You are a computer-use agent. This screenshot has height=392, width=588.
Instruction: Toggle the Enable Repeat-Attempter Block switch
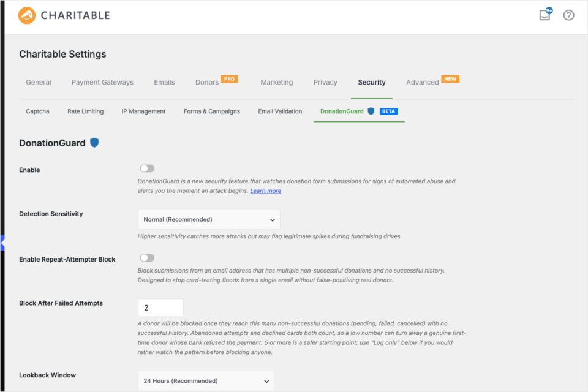click(x=147, y=258)
